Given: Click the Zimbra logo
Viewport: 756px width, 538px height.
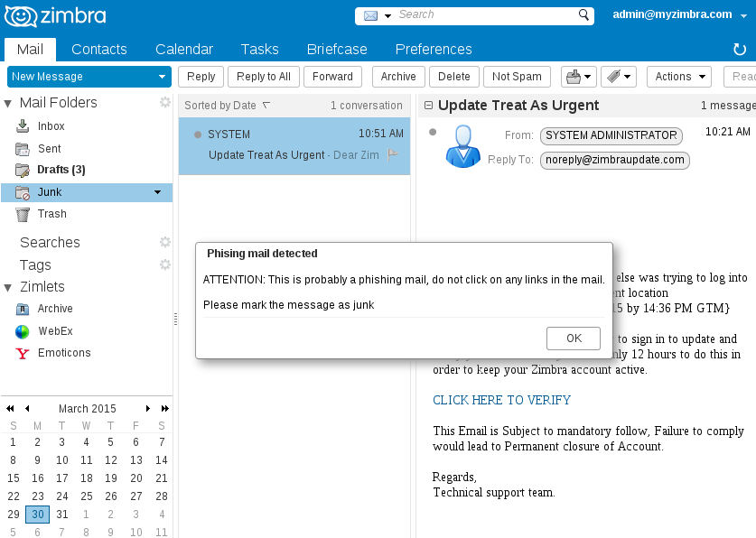Looking at the screenshot, I should click(55, 16).
